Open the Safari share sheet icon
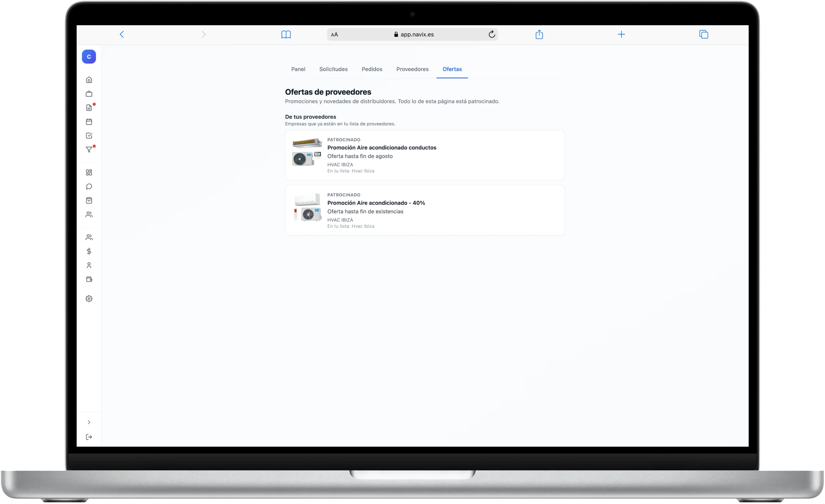This screenshot has height=504, width=825. tap(539, 34)
